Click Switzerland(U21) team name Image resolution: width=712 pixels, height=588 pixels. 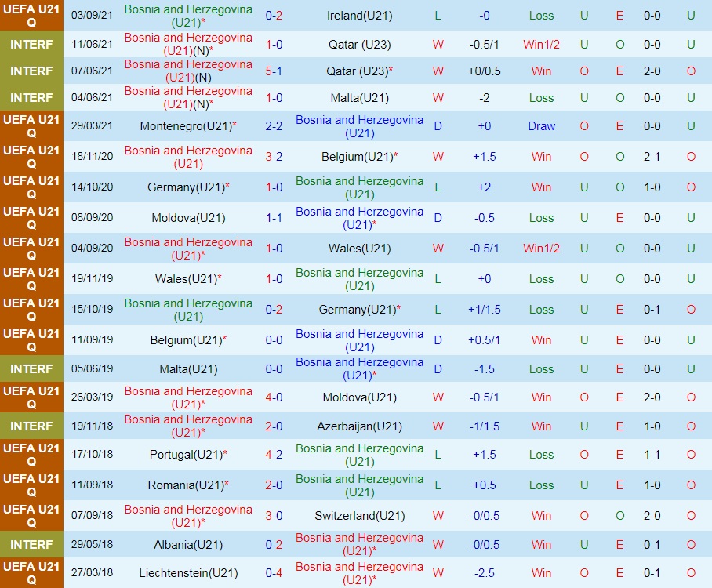click(359, 516)
